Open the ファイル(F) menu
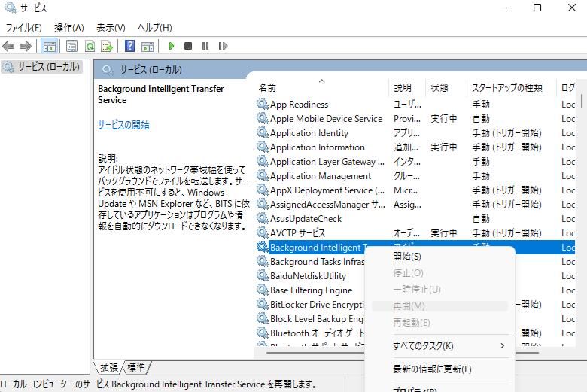This screenshot has width=587, height=392. point(24,27)
